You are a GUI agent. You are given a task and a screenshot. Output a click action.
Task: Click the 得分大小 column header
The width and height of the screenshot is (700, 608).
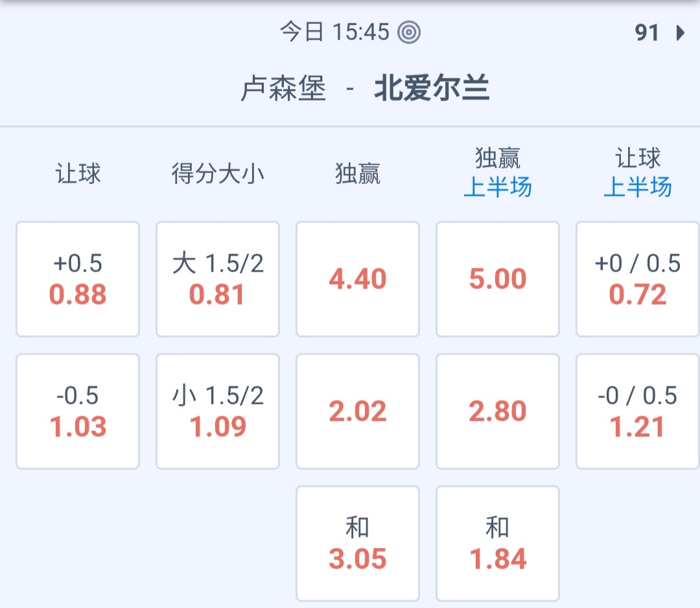tap(218, 174)
